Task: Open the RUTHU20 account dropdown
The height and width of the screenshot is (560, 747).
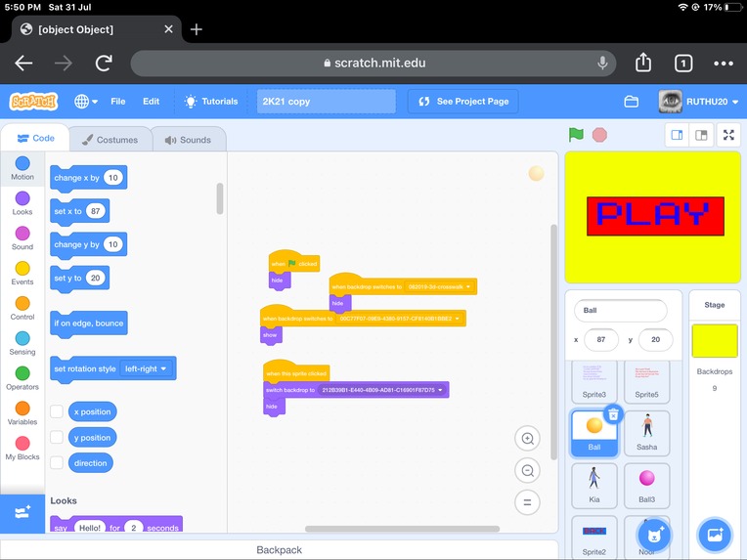Action: coord(698,102)
